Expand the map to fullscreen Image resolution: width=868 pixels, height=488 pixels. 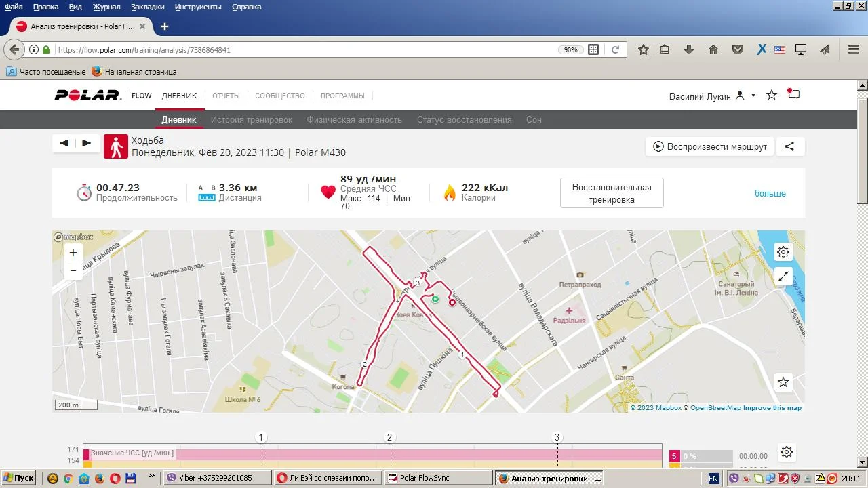[783, 276]
